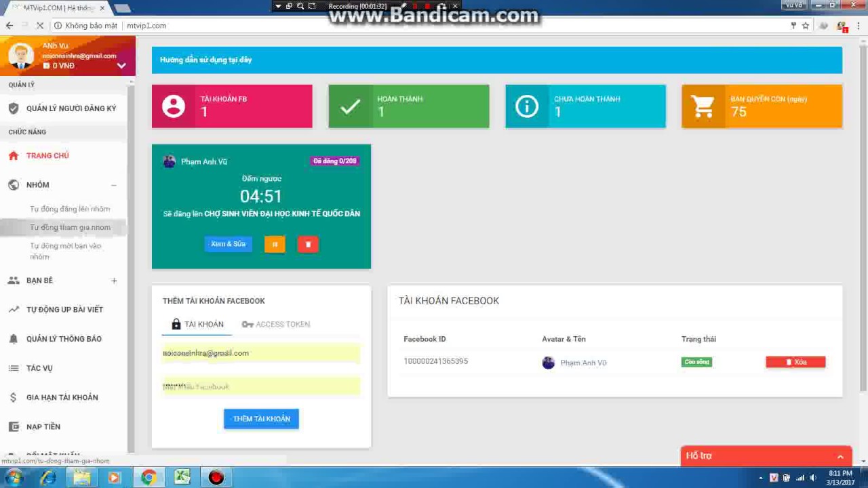Image resolution: width=868 pixels, height=488 pixels.
Task: Select Tự động tham gia nhóm
Action: point(70,228)
